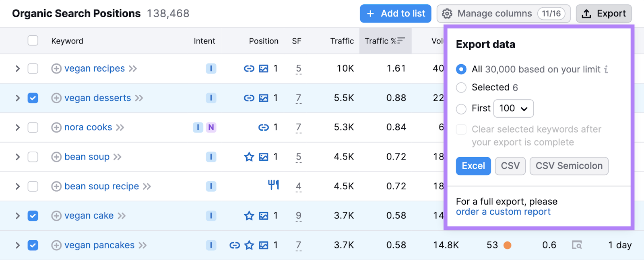The height and width of the screenshot is (260, 644).
Task: Follow the order a custom report link
Action: pyautogui.click(x=503, y=212)
